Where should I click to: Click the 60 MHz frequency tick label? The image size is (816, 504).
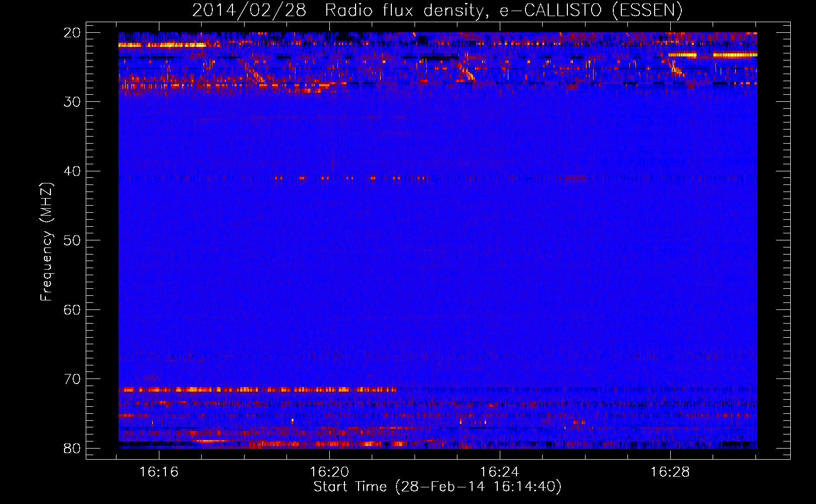pyautogui.click(x=73, y=310)
